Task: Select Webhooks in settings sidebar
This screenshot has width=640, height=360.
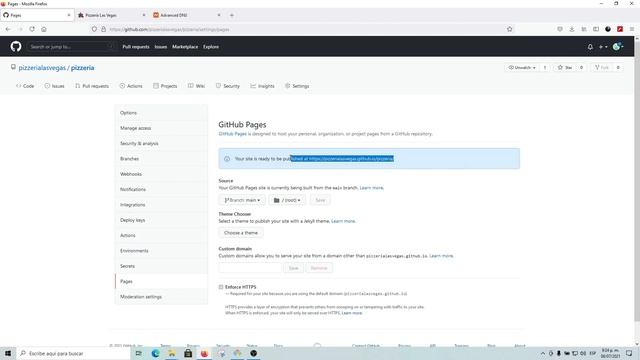Action: [161, 174]
